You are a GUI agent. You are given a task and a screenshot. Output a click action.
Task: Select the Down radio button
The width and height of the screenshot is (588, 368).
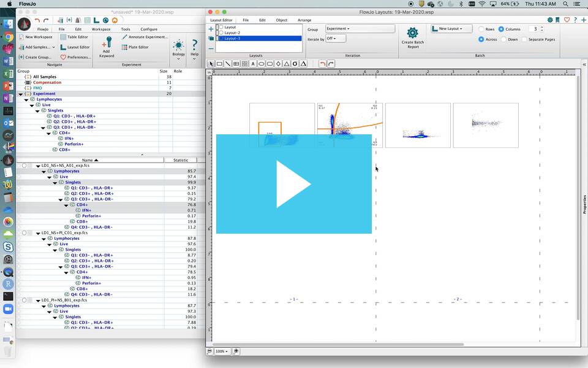tap(503, 39)
